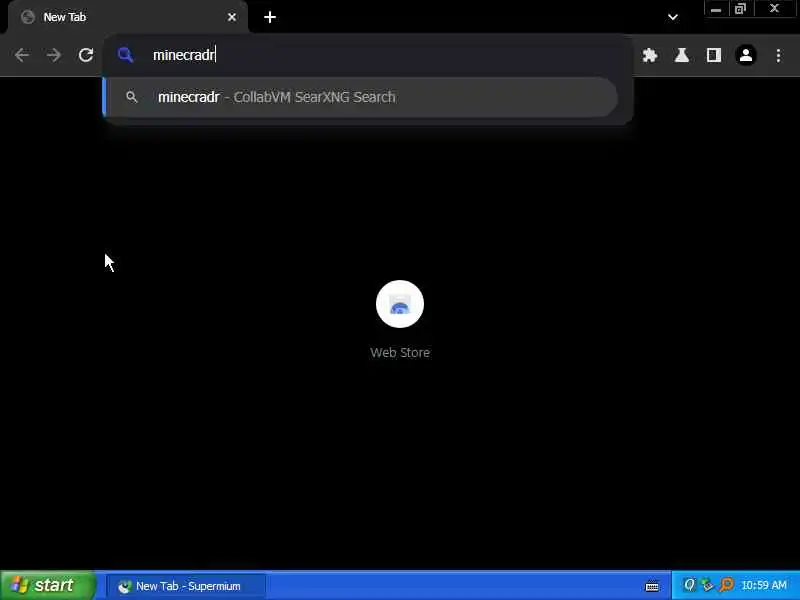Click the orange magnifier tray icon

point(727,585)
